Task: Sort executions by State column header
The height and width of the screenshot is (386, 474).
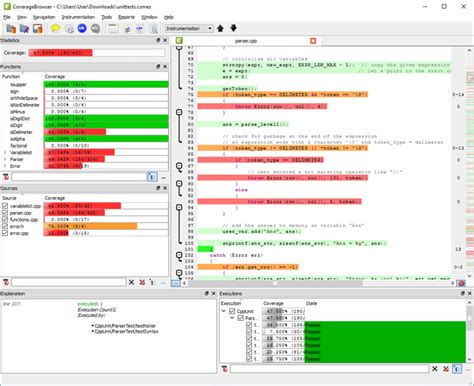Action: (x=311, y=303)
